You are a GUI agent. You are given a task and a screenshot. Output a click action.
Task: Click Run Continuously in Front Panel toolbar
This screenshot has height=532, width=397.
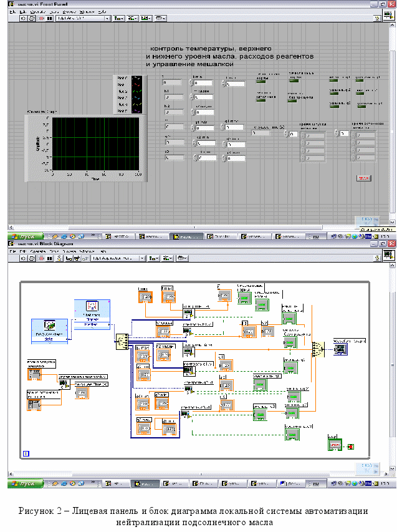pyautogui.click(x=32, y=18)
